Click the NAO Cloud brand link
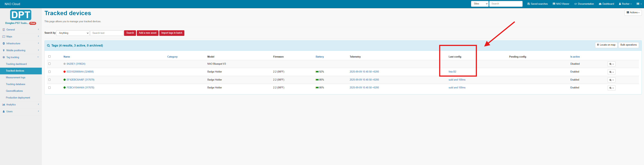The width and height of the screenshot is (644, 165). coord(12,4)
